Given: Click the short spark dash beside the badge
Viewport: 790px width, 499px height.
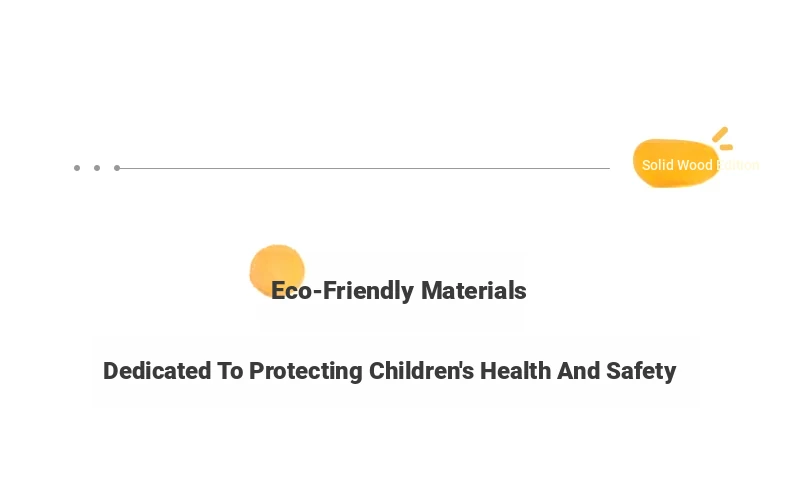Looking at the screenshot, I should click(726, 147).
